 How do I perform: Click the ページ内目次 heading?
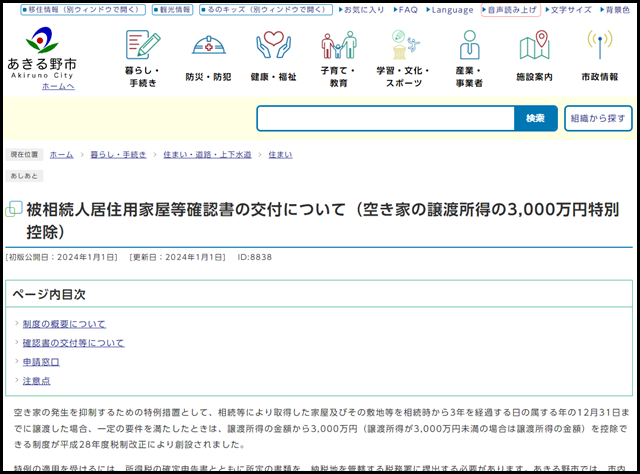[49, 294]
